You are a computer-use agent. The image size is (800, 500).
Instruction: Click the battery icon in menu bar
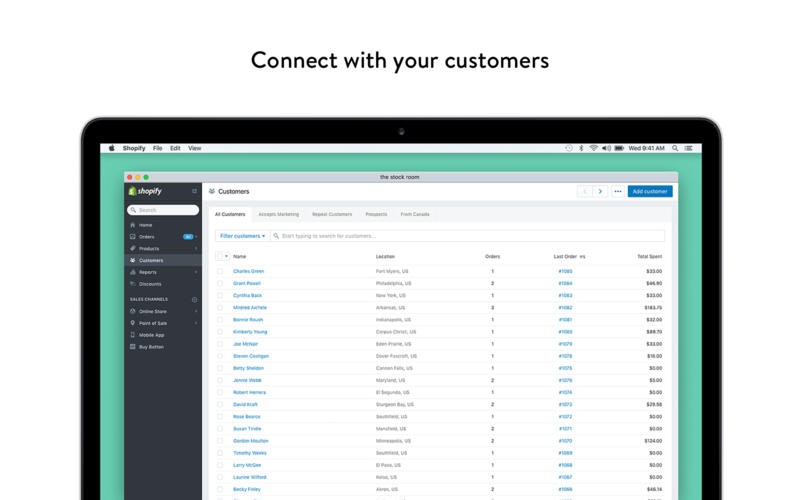(619, 148)
